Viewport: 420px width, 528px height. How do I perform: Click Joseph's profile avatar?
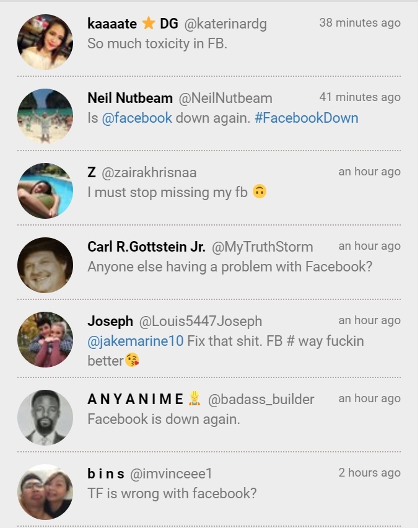[x=45, y=340]
